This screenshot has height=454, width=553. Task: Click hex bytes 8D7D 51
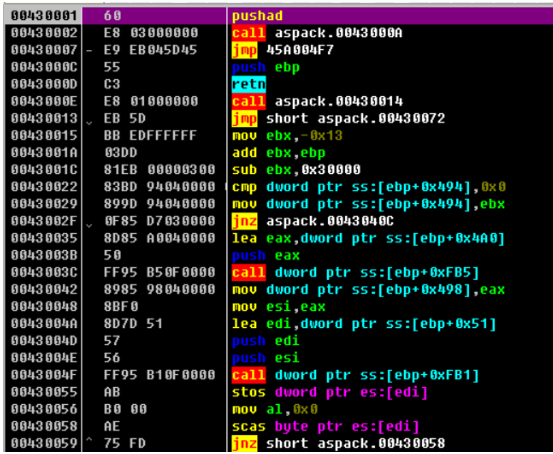(133, 324)
